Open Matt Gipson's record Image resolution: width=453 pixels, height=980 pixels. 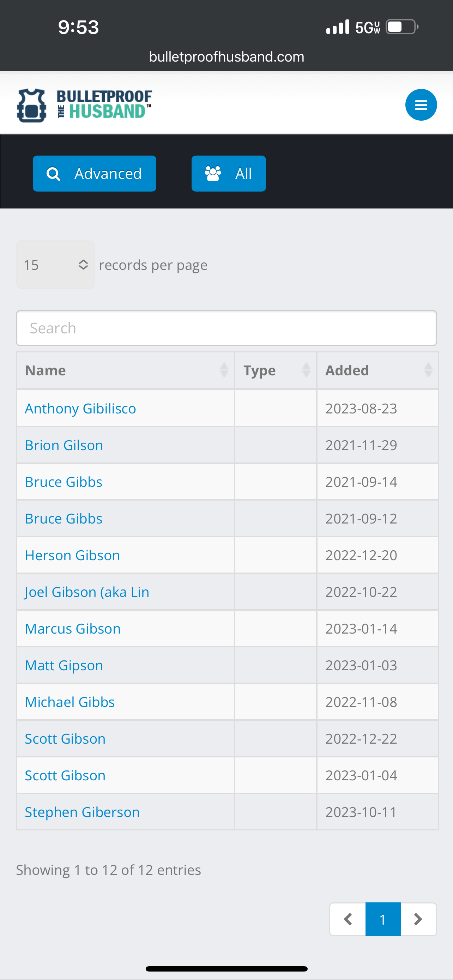[x=64, y=665]
